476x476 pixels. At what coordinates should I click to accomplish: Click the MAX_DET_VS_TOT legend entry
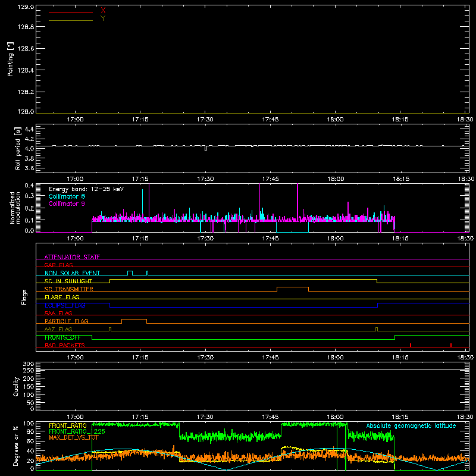(x=73, y=437)
